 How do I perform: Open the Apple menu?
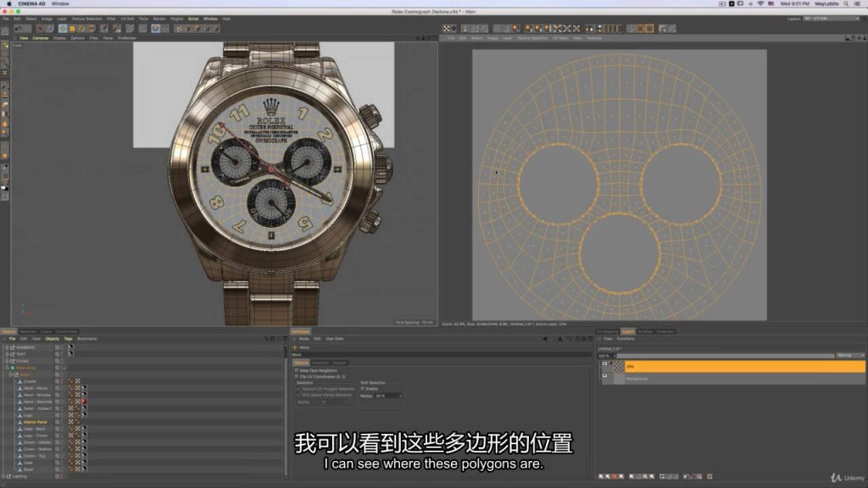(8, 3)
